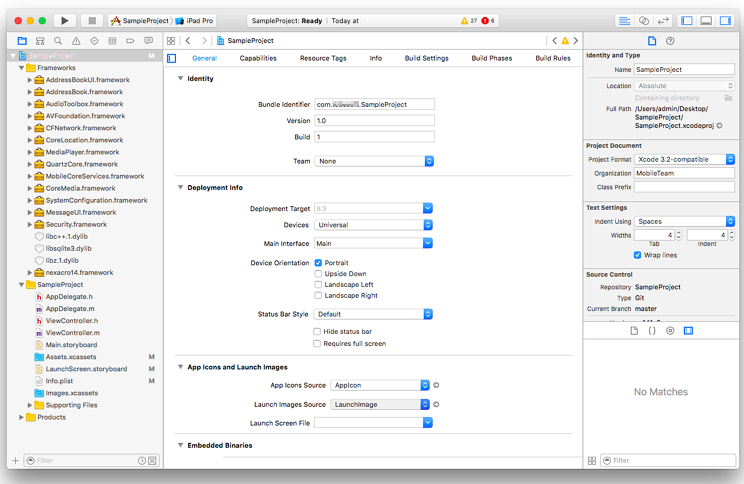Image resolution: width=744 pixels, height=484 pixels.
Task: Click the Bundle Identifier text field
Action: (x=374, y=104)
